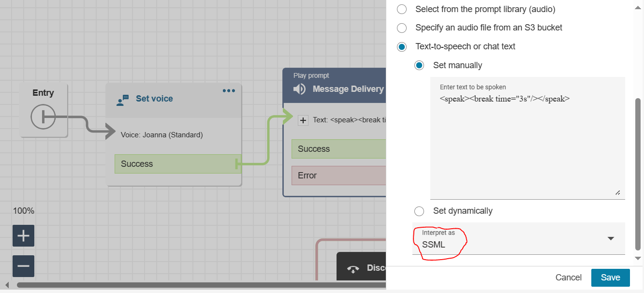Zoom out the flow canvas
644x293 pixels.
(x=23, y=266)
